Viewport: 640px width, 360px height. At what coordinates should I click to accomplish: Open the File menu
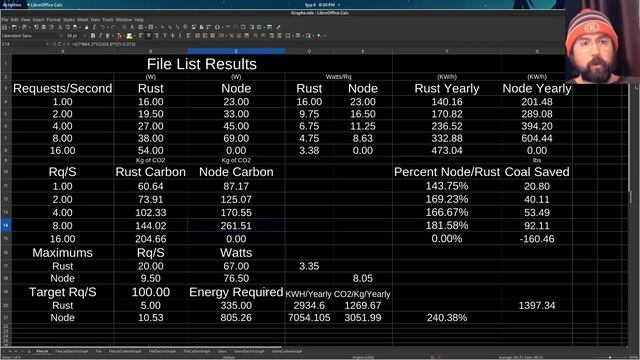pos(4,20)
